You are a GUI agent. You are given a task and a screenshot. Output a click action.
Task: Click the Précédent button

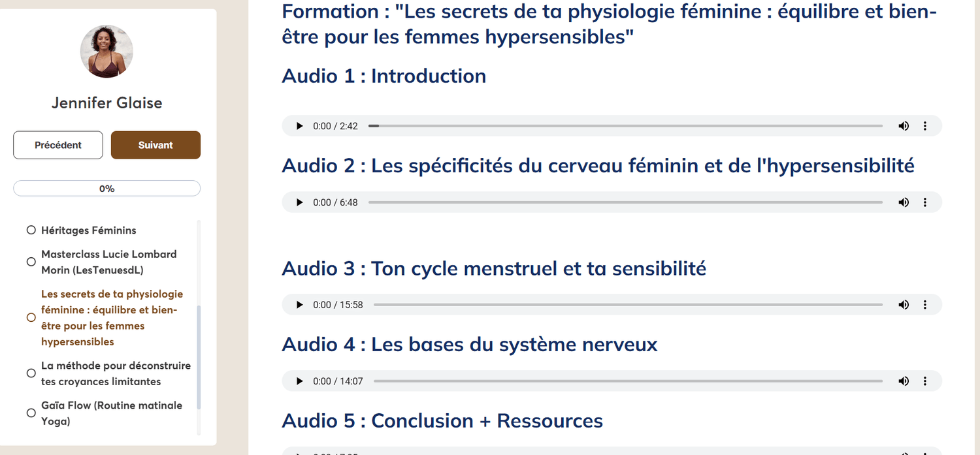coord(58,145)
